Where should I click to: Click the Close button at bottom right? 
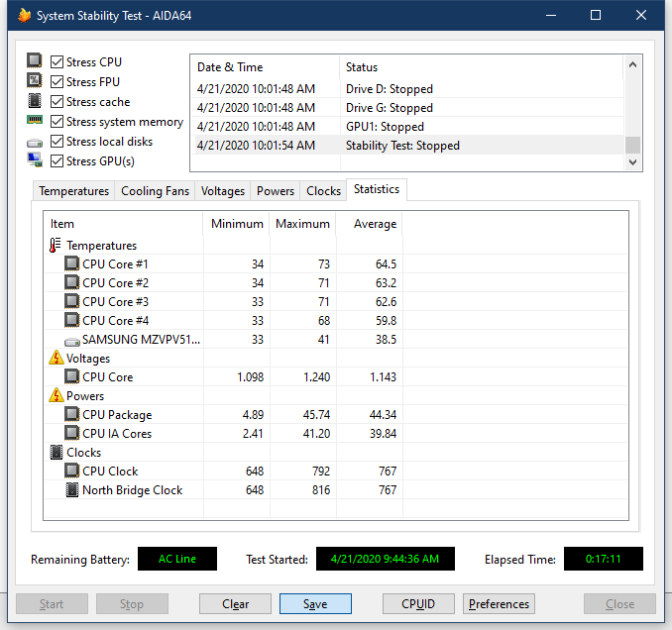[x=619, y=604]
